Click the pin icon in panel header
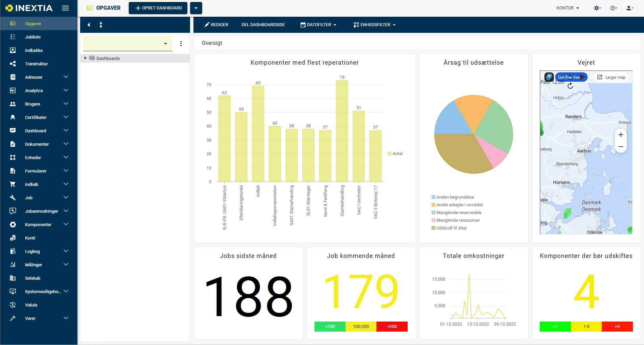644x345 pixels. (101, 25)
